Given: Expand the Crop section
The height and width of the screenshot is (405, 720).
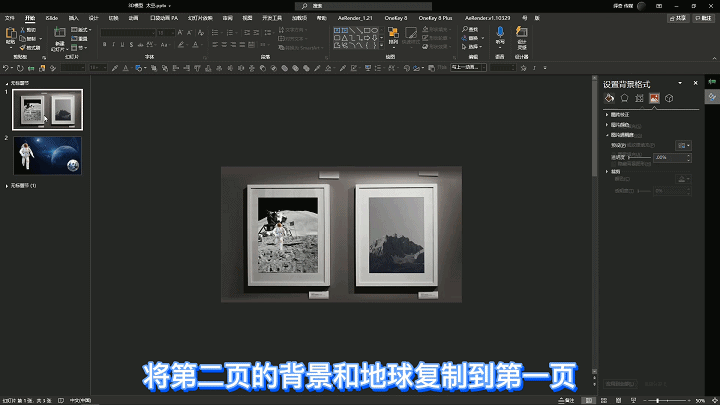Looking at the screenshot, I should 613,172.
